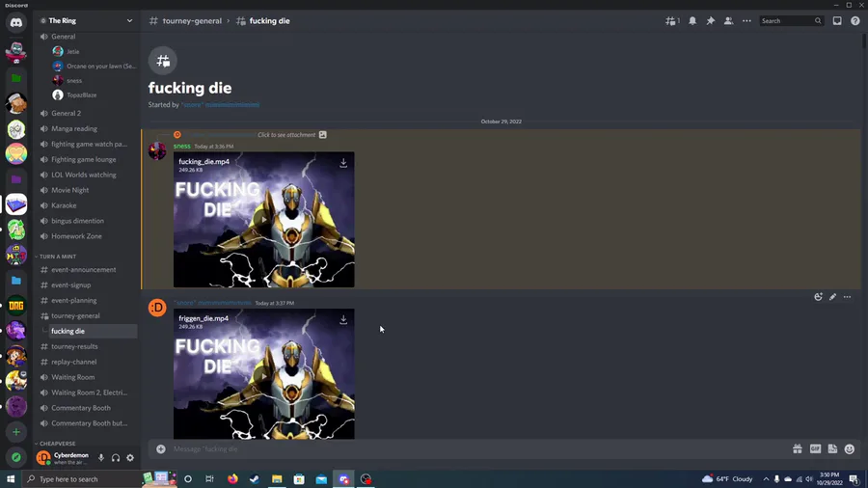Open Steam from the taskbar

pyautogui.click(x=254, y=479)
